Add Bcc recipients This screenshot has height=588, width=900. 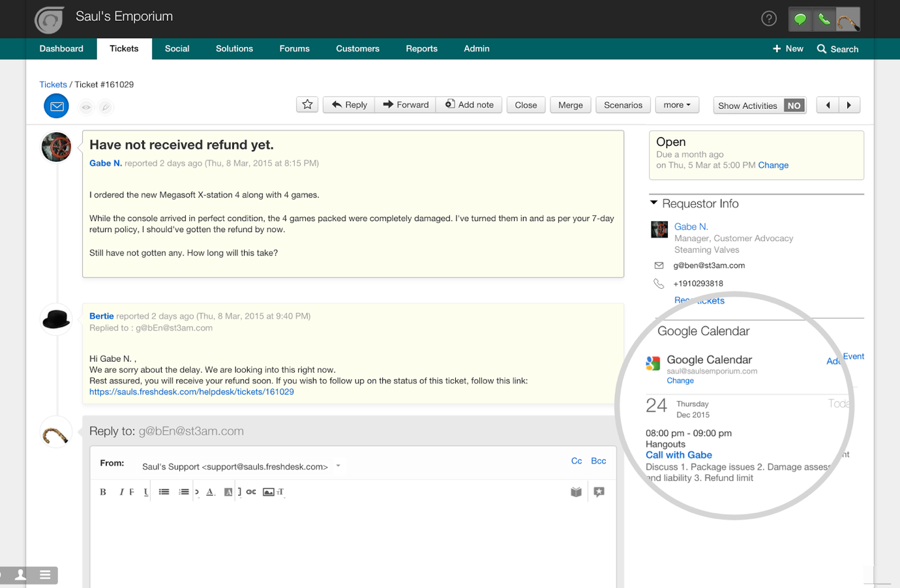(599, 461)
